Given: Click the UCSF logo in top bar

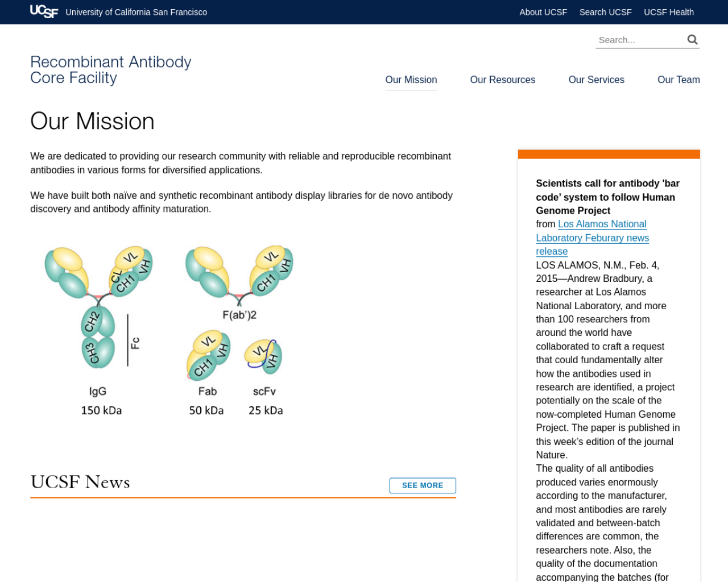Looking at the screenshot, I should (x=44, y=12).
